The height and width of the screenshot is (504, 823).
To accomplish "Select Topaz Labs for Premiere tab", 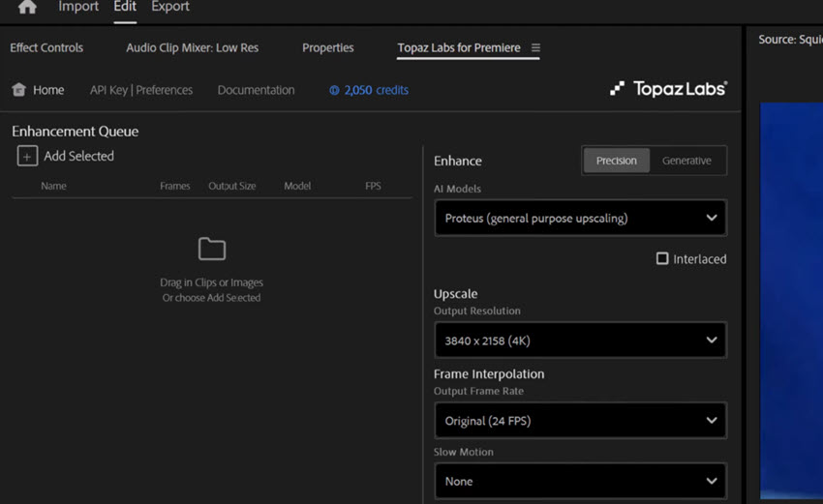I will 459,47.
